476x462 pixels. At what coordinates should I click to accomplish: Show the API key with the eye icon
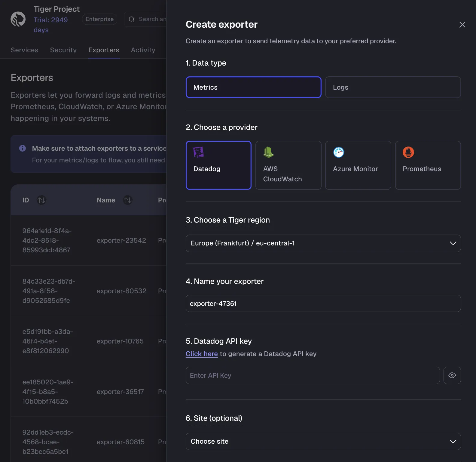tap(452, 375)
